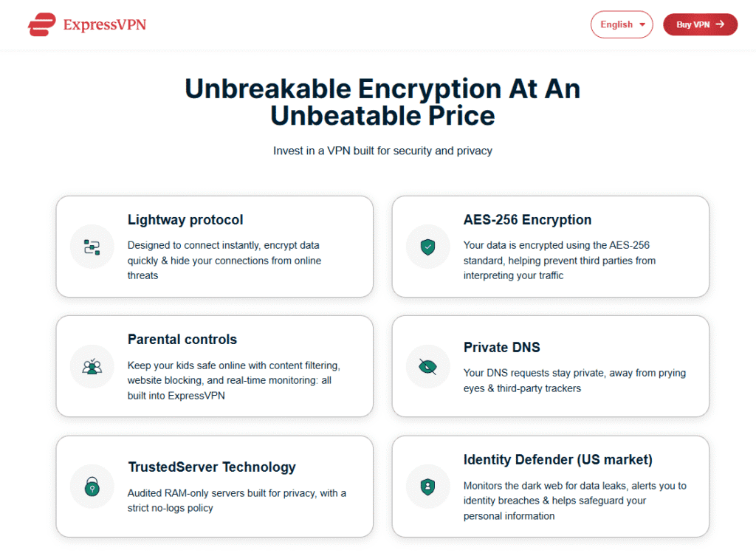Click the Unbreakable Encryption headline
This screenshot has height=553, width=756.
[382, 102]
